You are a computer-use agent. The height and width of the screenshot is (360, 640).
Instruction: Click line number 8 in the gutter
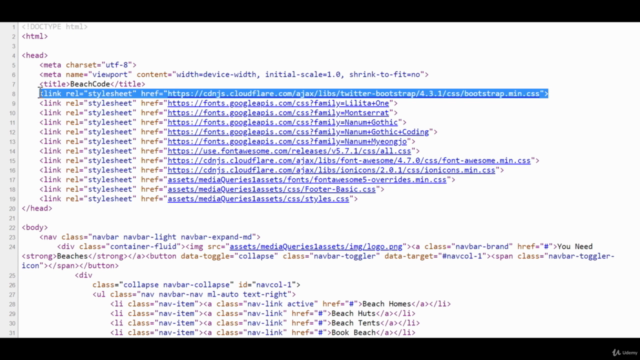(13, 94)
